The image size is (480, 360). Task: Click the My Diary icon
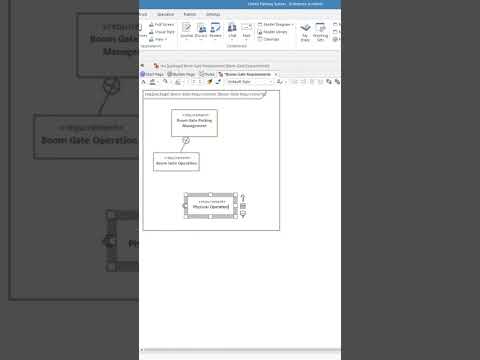coord(305,32)
